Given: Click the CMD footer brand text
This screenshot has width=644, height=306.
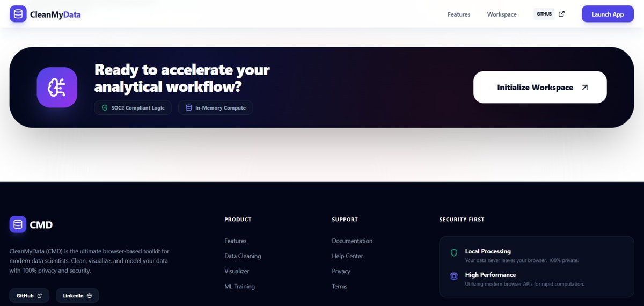Looking at the screenshot, I should [41, 225].
